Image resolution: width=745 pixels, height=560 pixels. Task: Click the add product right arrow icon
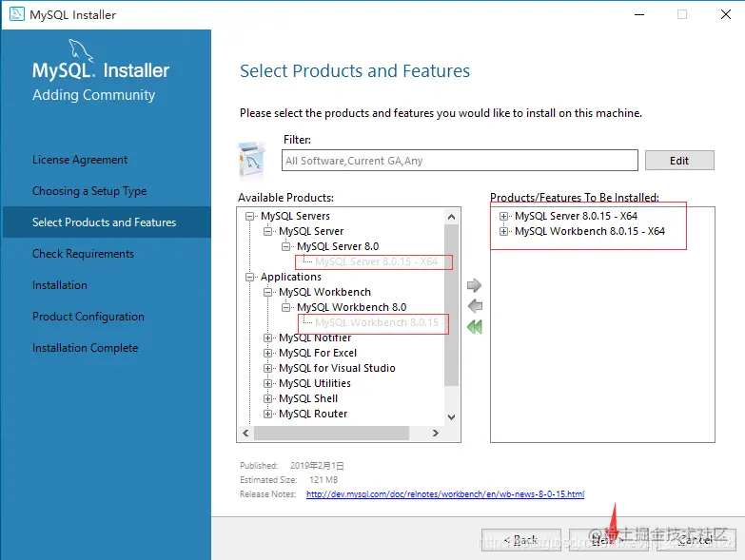474,285
